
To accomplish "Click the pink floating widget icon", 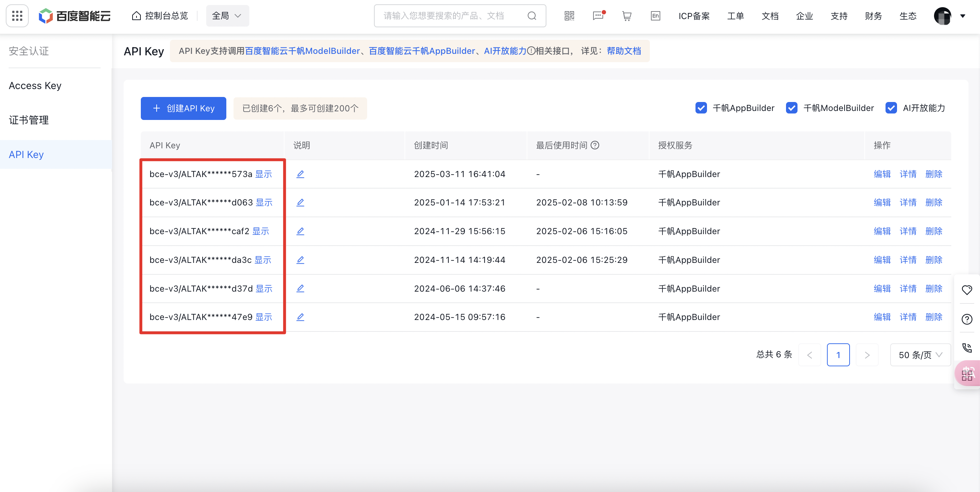I will pyautogui.click(x=967, y=373).
